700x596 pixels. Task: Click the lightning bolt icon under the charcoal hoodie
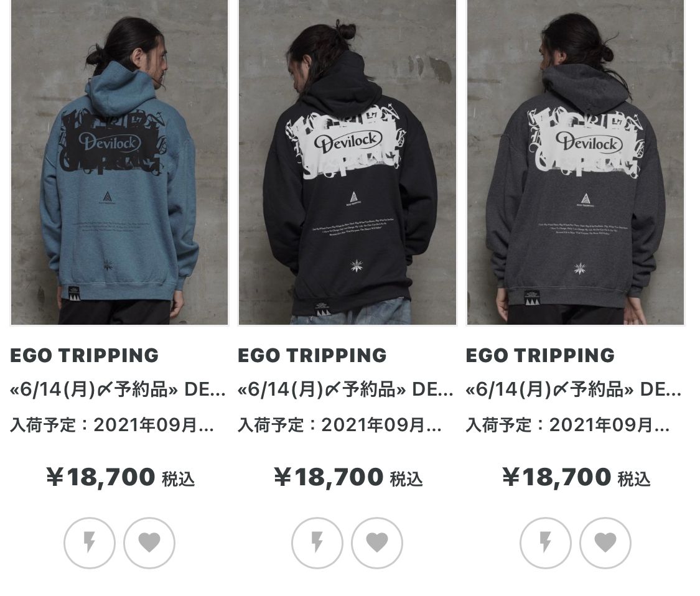click(546, 543)
